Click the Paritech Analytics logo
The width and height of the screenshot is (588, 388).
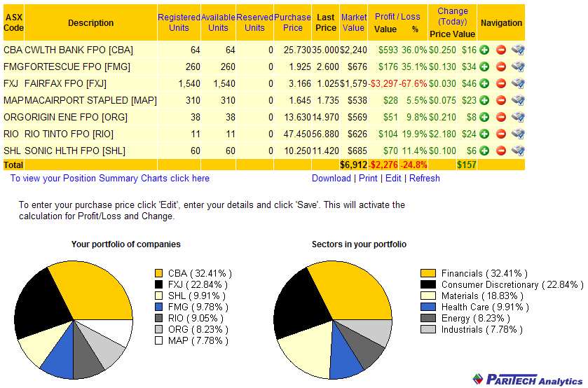tap(528, 380)
